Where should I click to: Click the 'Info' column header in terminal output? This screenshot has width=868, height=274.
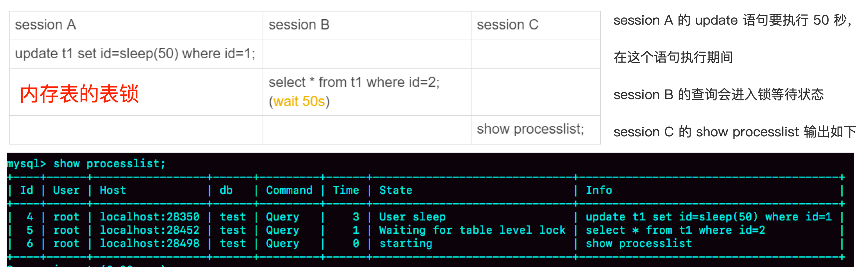point(599,191)
